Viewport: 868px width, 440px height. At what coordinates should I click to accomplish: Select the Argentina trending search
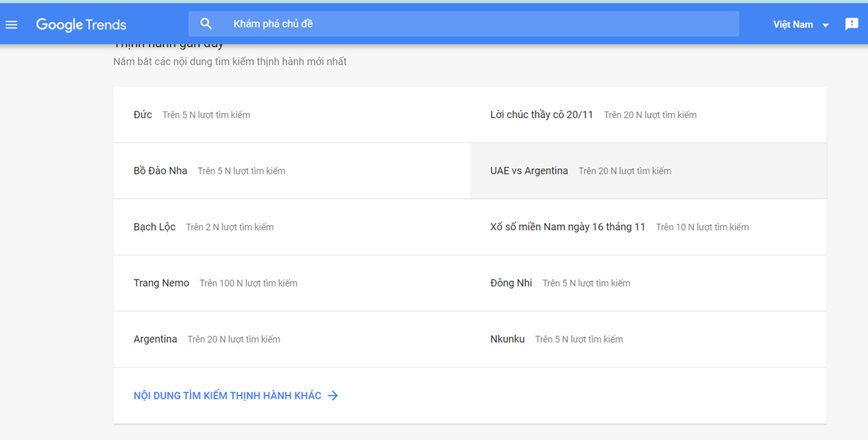(x=155, y=339)
